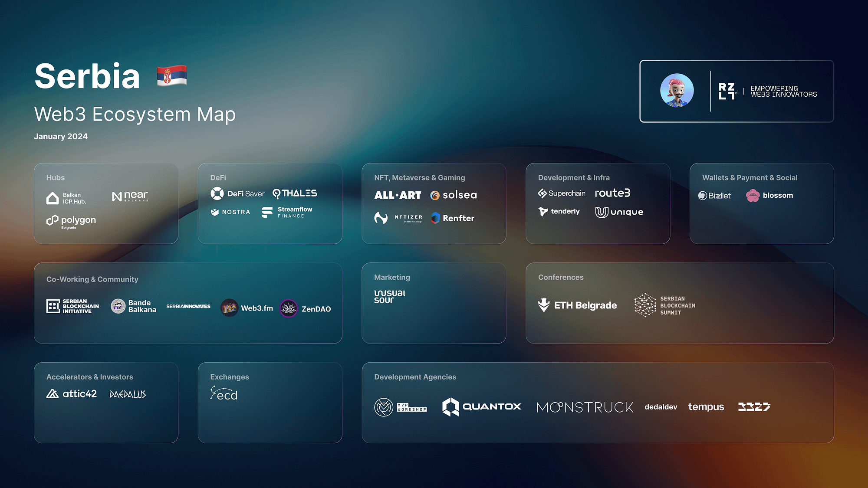Click the attic42 logo
The image size is (868, 488).
click(72, 394)
